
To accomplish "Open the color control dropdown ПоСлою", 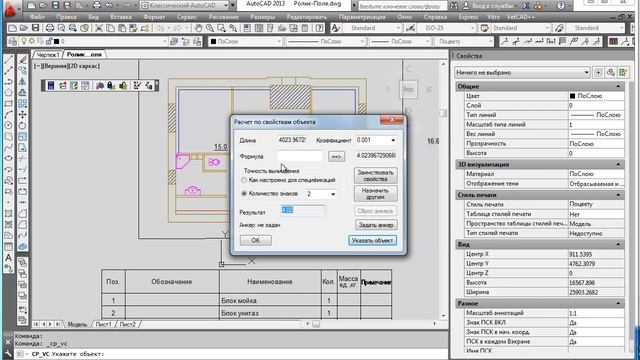I will click(x=279, y=41).
